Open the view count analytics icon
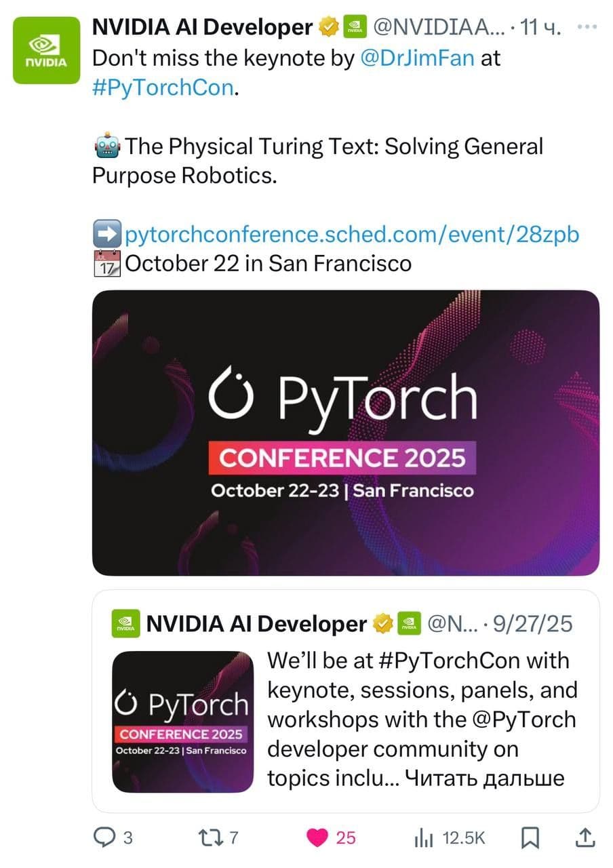The height and width of the screenshot is (868, 613). point(423,838)
